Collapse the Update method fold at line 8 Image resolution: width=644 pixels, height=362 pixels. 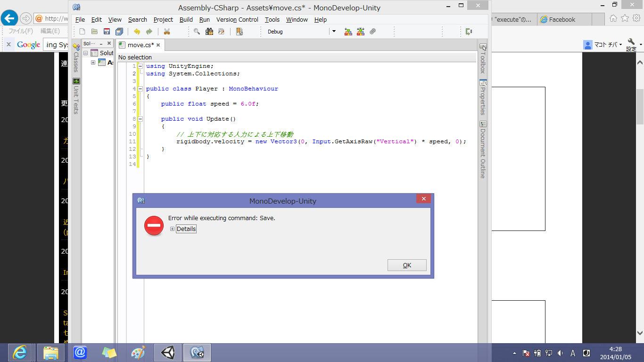coord(140,119)
